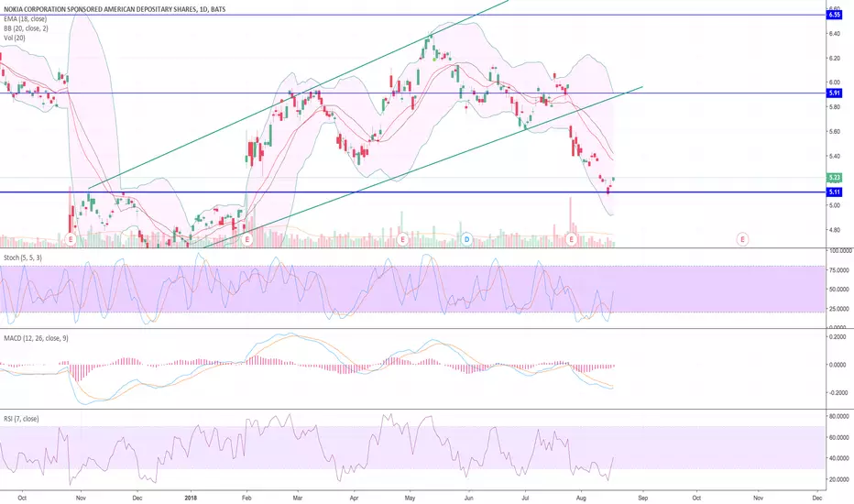Viewport: 854px width, 504px height.
Task: Click the 75.0000 Stoch axis value
Action: tap(839, 270)
